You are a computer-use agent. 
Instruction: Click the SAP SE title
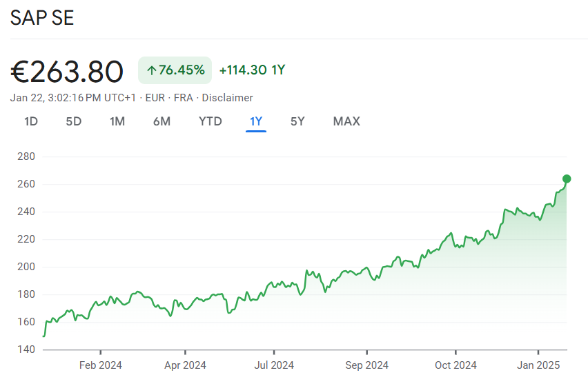pos(42,18)
